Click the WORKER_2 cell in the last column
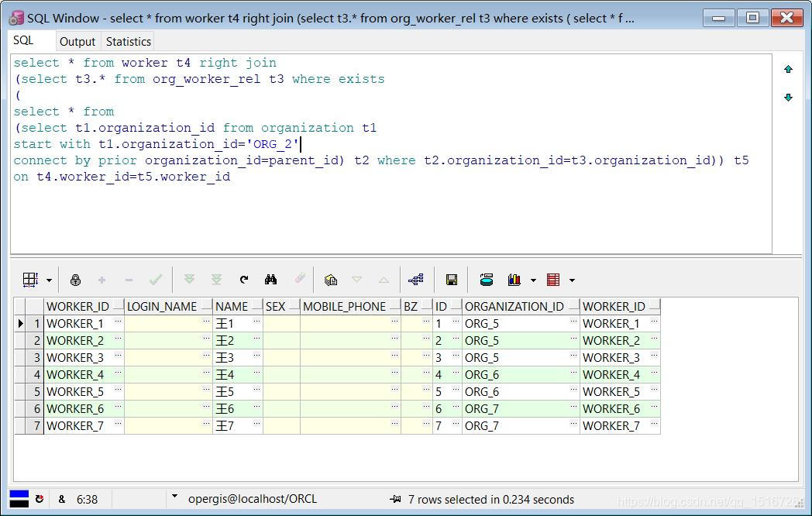The width and height of the screenshot is (812, 516). click(x=620, y=341)
